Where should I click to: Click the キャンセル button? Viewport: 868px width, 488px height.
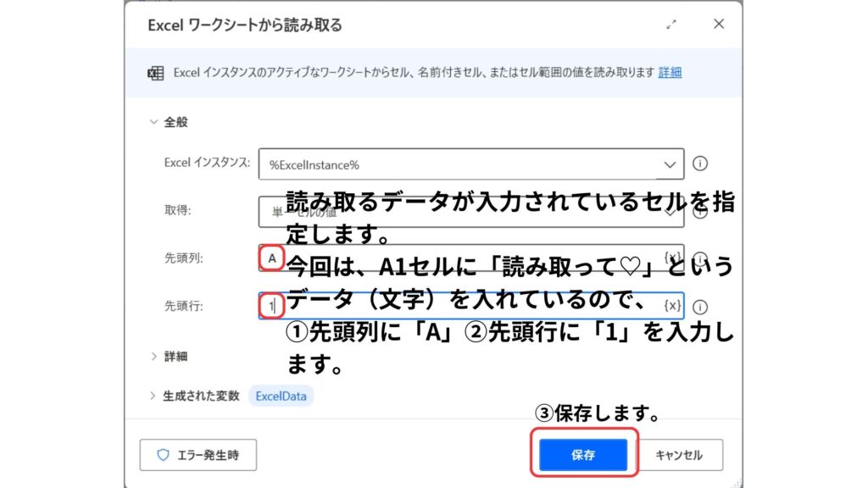[x=679, y=455]
